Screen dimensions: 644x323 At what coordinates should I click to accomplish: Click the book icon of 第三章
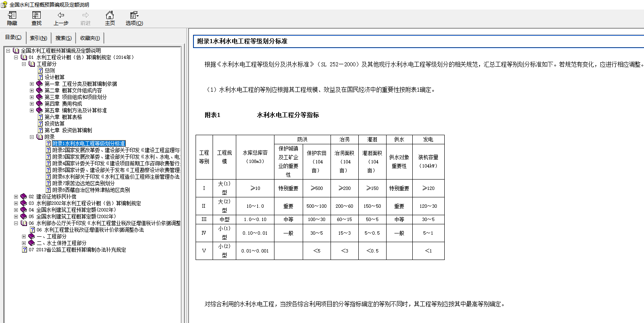[39, 97]
